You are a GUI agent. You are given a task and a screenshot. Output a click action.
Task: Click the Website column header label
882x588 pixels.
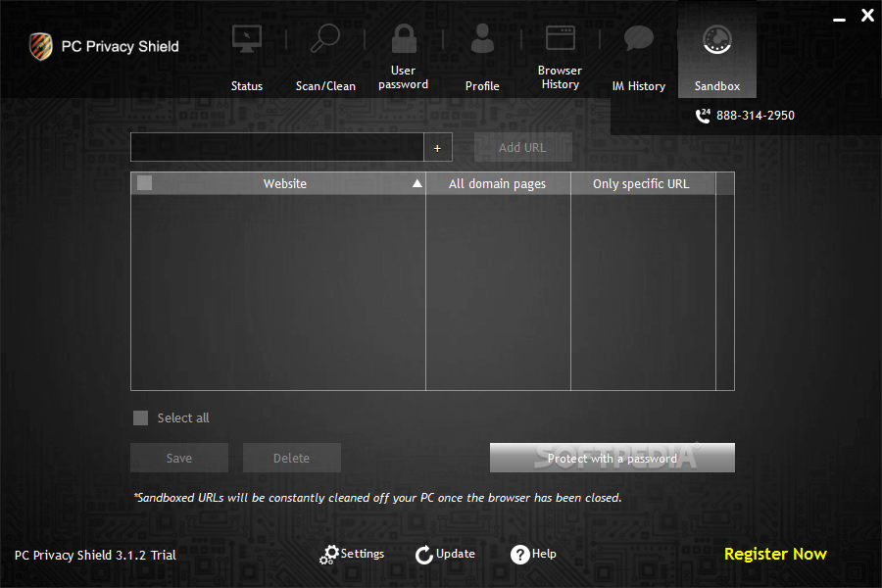point(285,183)
